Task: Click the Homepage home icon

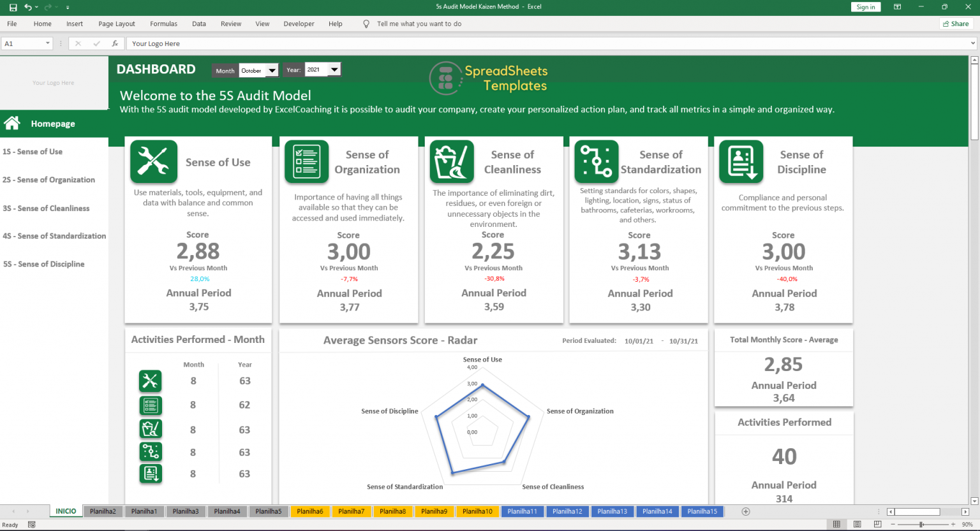Action: click(11, 123)
